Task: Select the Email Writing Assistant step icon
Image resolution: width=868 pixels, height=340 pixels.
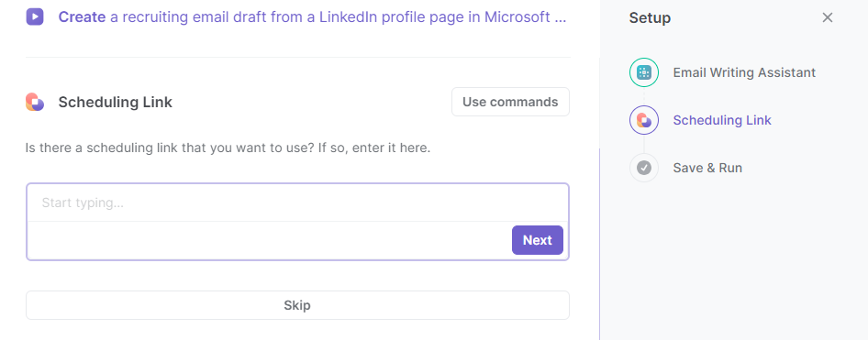Action: tap(644, 72)
